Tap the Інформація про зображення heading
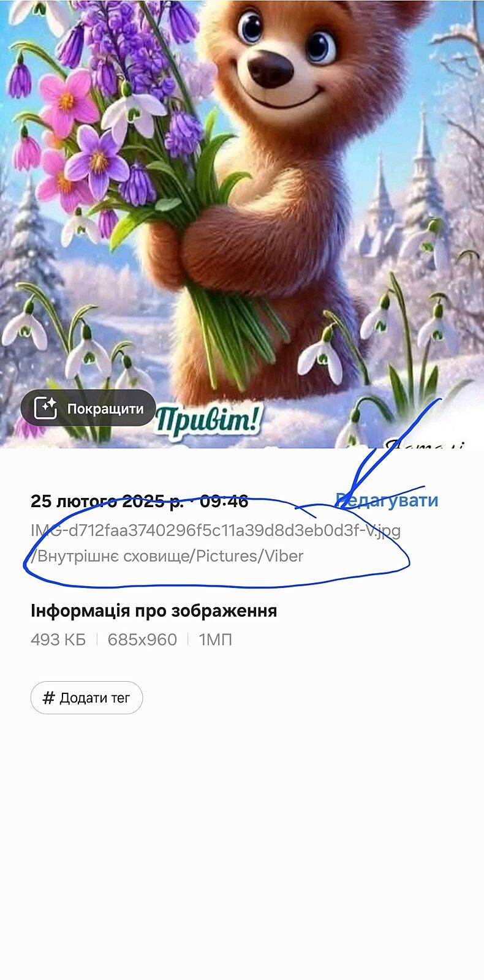This screenshot has height=980, width=484. point(154,611)
